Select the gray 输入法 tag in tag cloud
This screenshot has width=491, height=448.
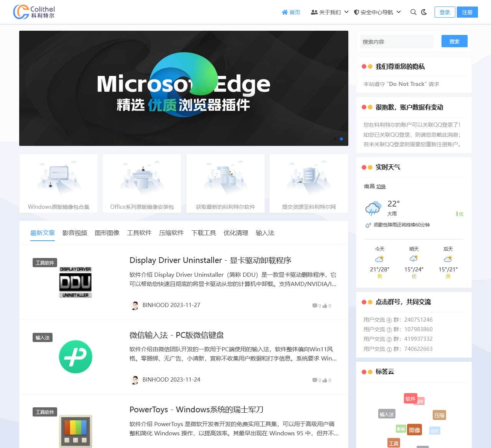[387, 414]
